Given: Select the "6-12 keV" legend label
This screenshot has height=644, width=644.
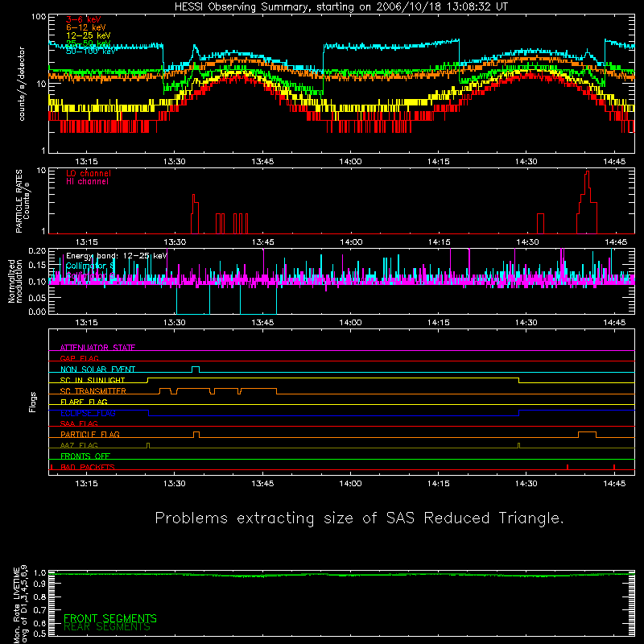Looking at the screenshot, I should coord(86,27).
